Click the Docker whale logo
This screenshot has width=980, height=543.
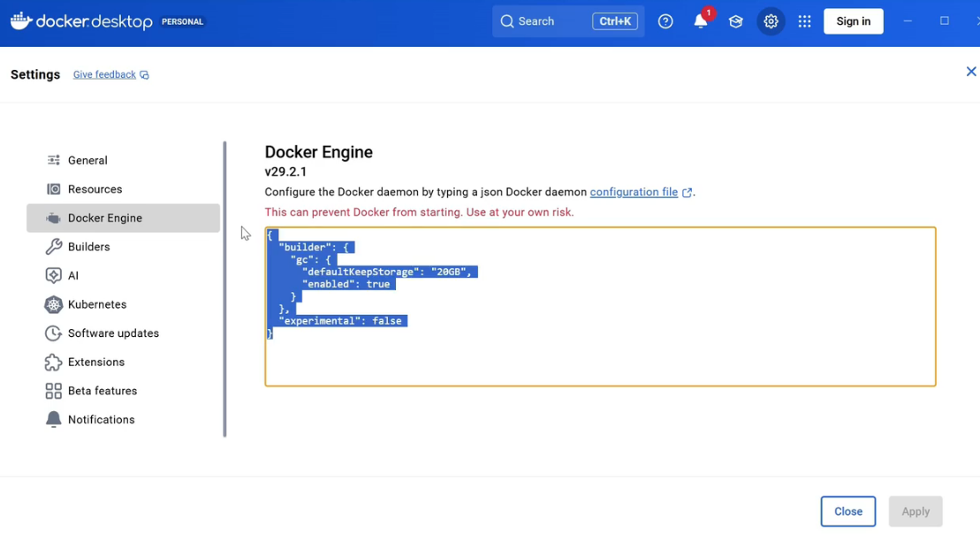click(20, 20)
